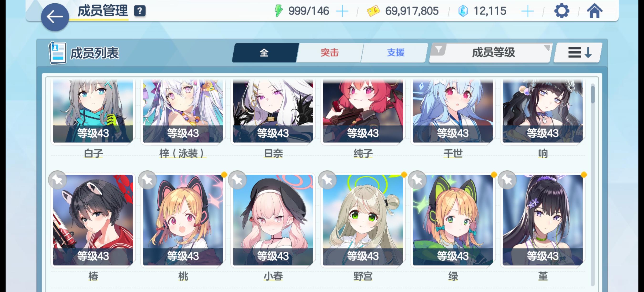Select the 野宫 member portrait

coord(363,220)
